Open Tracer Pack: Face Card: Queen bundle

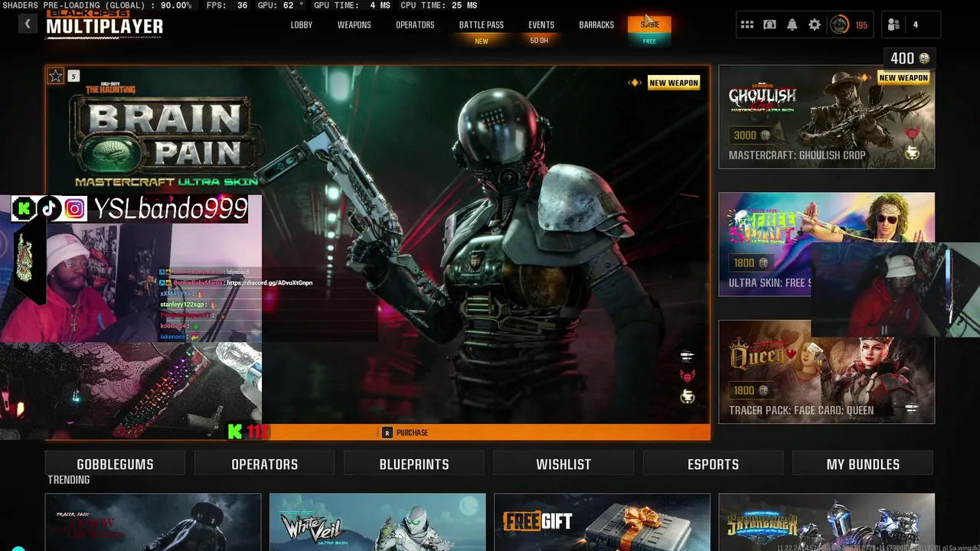[x=827, y=371]
